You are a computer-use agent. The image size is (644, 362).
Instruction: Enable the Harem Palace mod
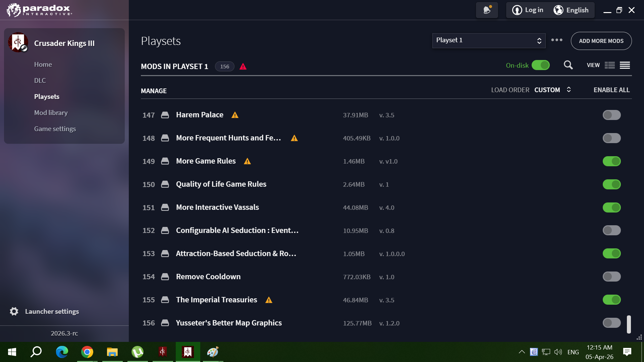pos(612,115)
